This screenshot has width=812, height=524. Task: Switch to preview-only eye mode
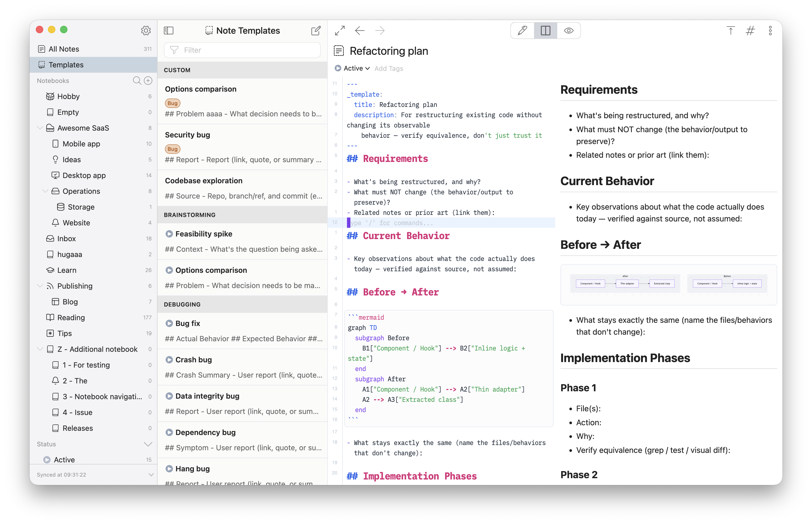click(x=569, y=31)
